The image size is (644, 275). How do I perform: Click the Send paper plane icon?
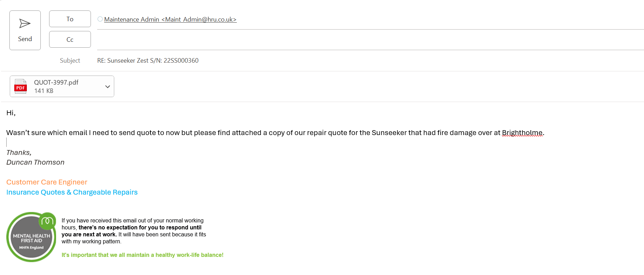pos(25,24)
